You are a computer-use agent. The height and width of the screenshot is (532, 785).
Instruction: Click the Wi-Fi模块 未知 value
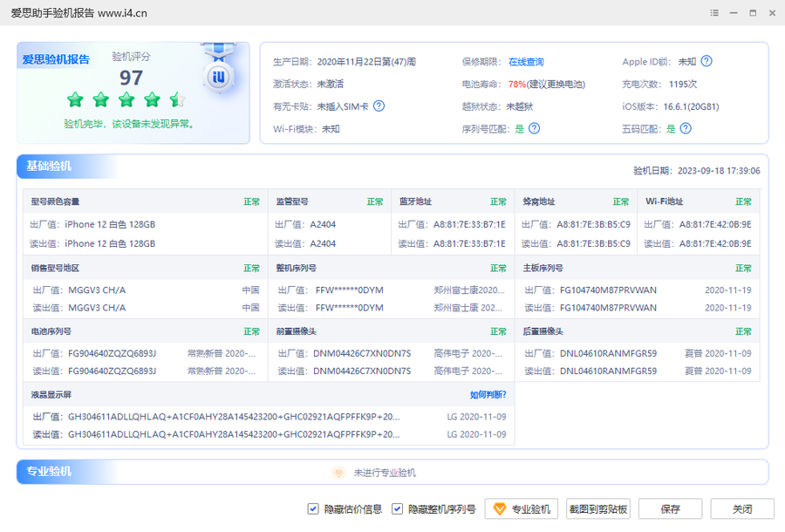[x=331, y=129]
